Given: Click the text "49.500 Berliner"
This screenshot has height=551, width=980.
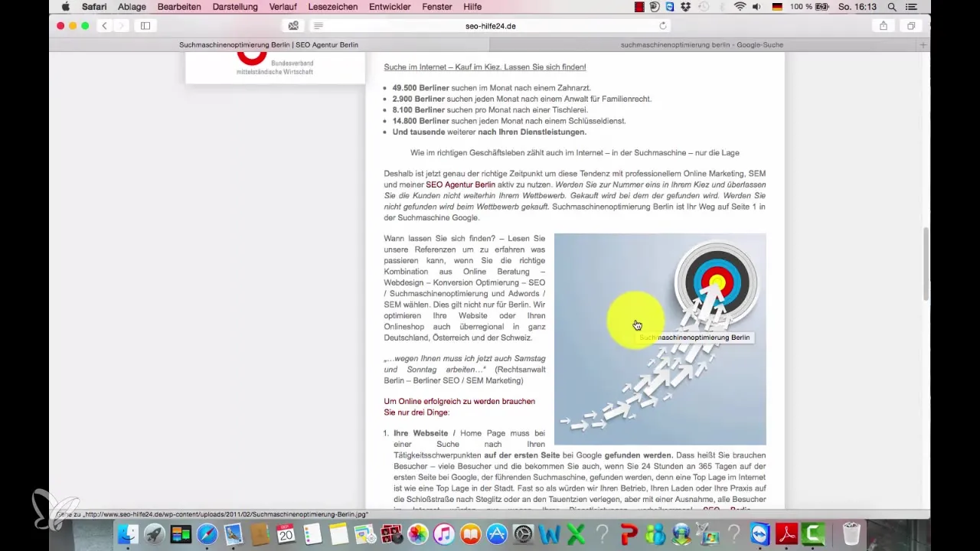Looking at the screenshot, I should [420, 88].
